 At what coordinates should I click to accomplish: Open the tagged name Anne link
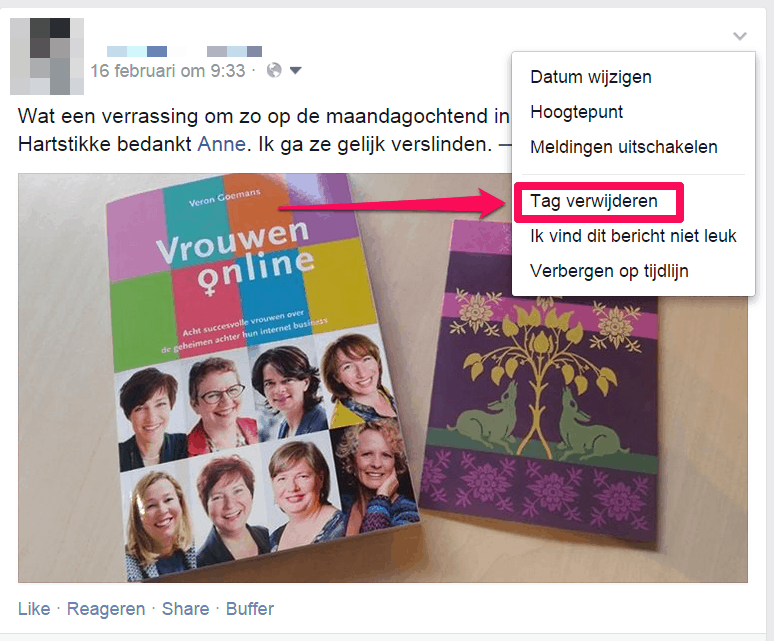pyautogui.click(x=221, y=144)
